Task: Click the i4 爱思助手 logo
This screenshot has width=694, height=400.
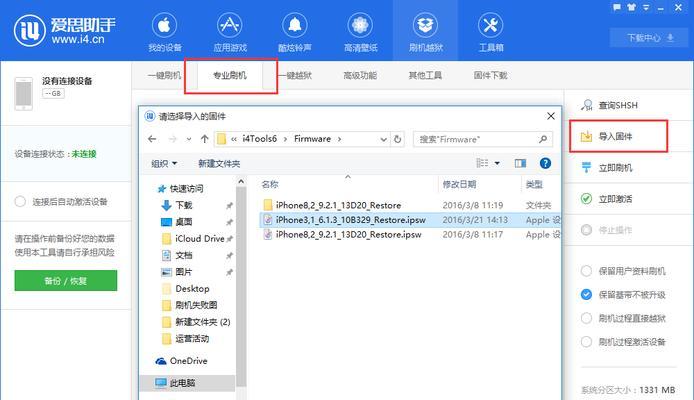Action: tap(64, 30)
